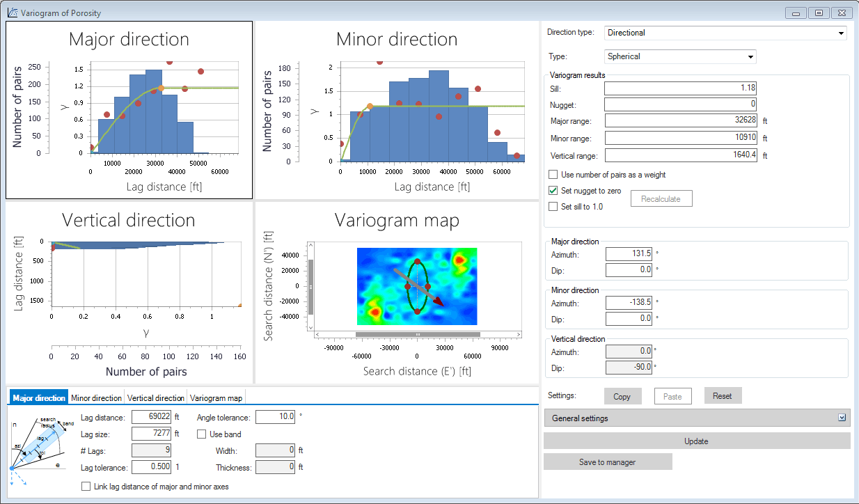
Task: Click the orange point on the Vertical direction plot
Action: coord(240,305)
